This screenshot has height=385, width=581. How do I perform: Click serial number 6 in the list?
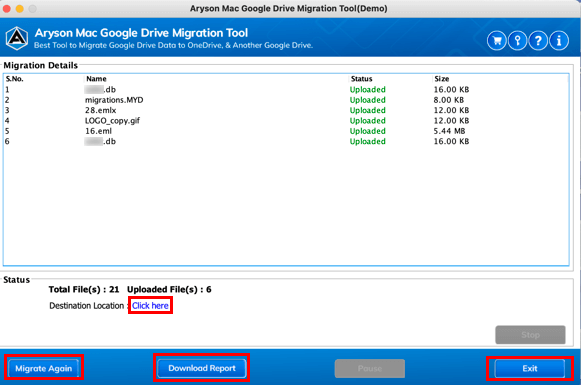pyautogui.click(x=7, y=142)
